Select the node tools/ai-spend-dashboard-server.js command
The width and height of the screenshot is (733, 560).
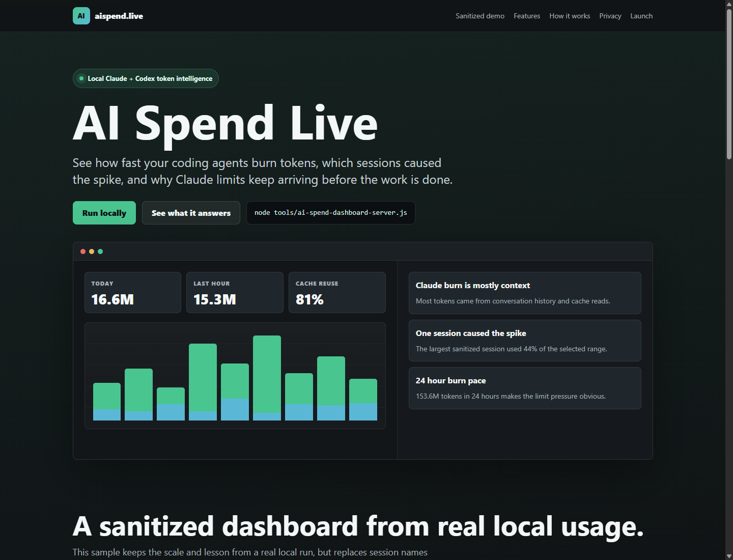(331, 213)
